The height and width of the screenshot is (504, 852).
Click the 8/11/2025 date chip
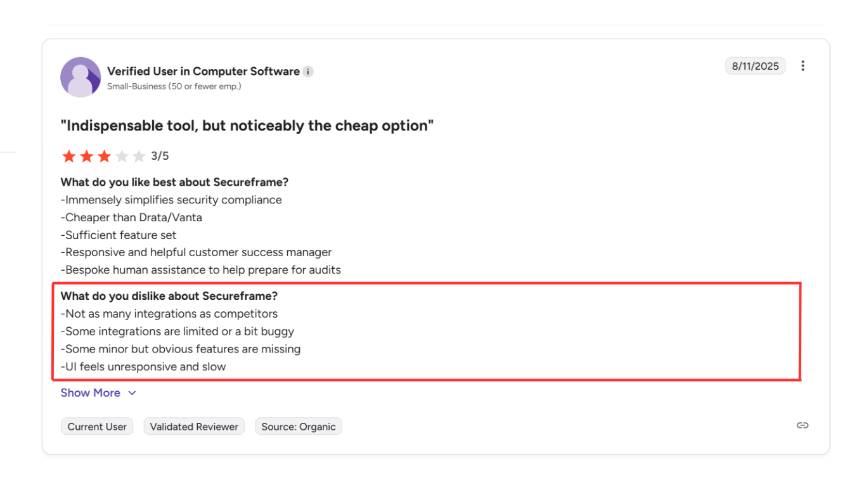click(755, 65)
